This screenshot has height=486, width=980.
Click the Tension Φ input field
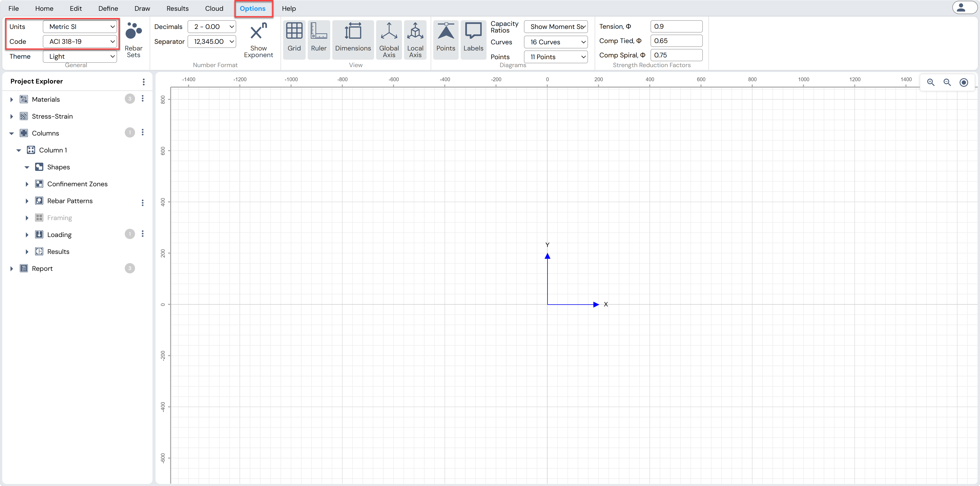click(x=676, y=27)
